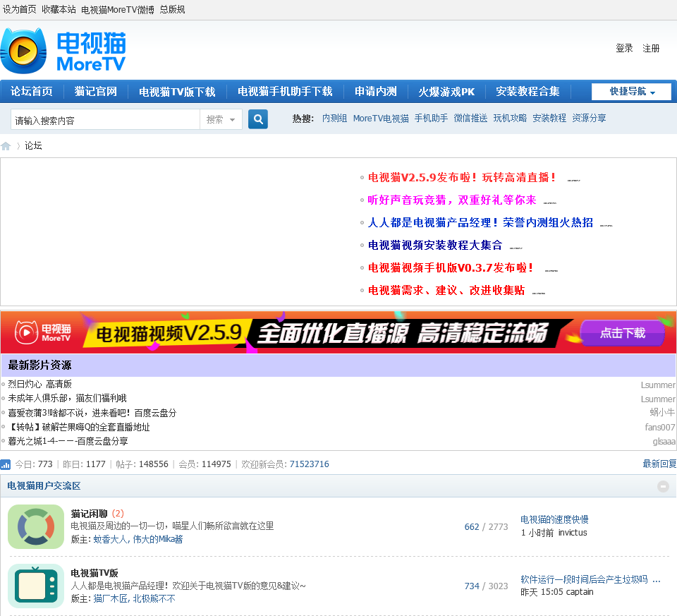Select hot search 资源分享
This screenshot has width=677, height=616.
[x=589, y=119]
